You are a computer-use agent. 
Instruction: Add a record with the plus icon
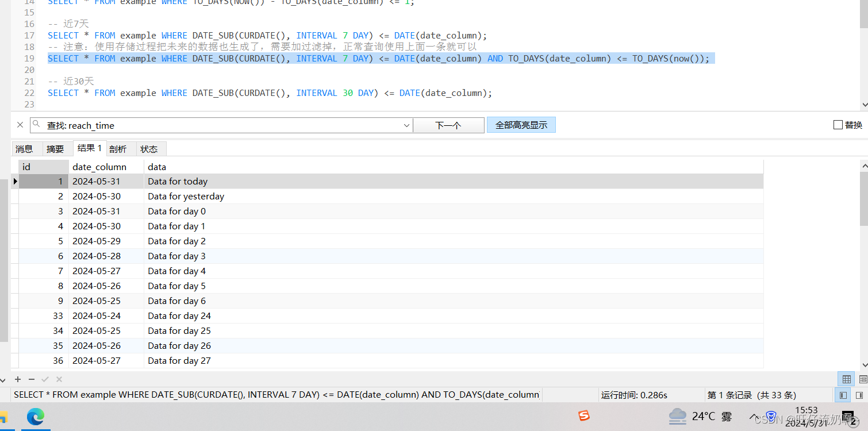coord(18,379)
